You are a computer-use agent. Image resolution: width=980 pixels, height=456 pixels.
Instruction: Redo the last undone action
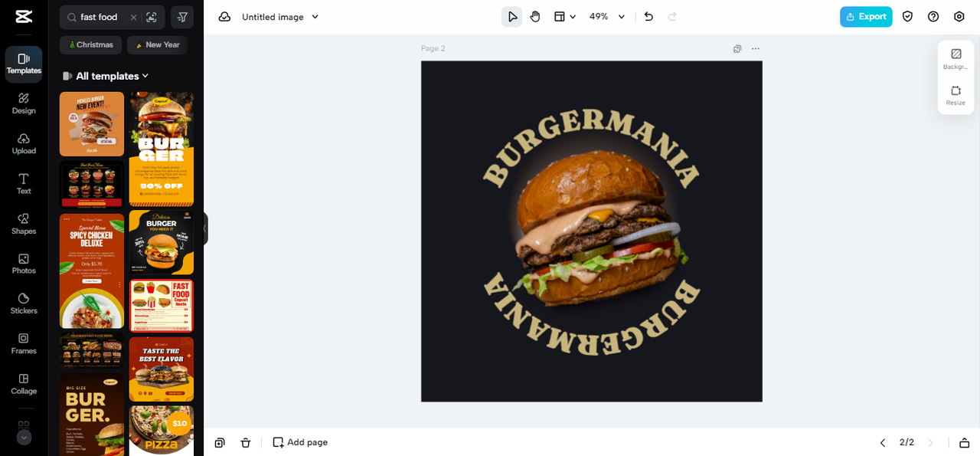click(x=672, y=17)
